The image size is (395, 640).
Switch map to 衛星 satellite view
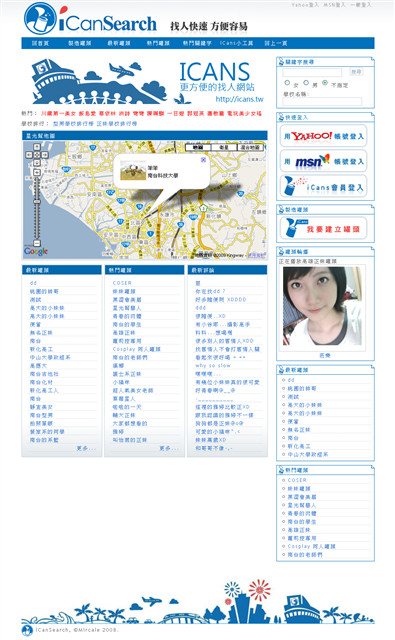point(224,147)
